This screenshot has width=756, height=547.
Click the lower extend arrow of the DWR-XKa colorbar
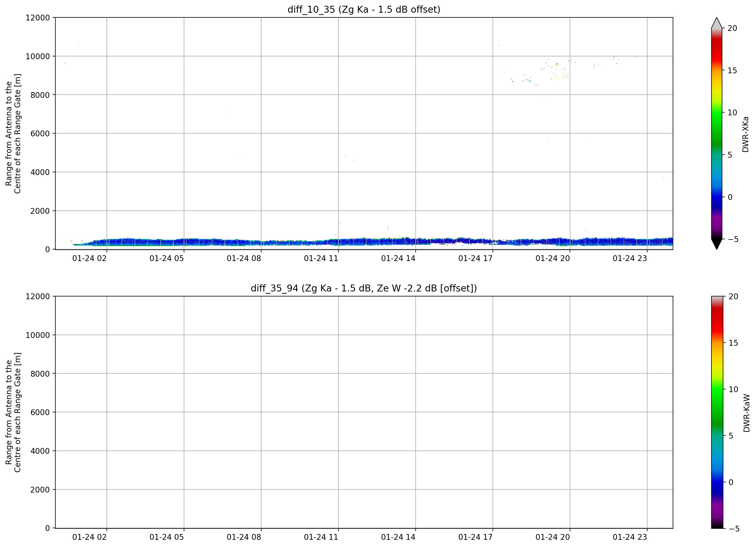click(716, 244)
